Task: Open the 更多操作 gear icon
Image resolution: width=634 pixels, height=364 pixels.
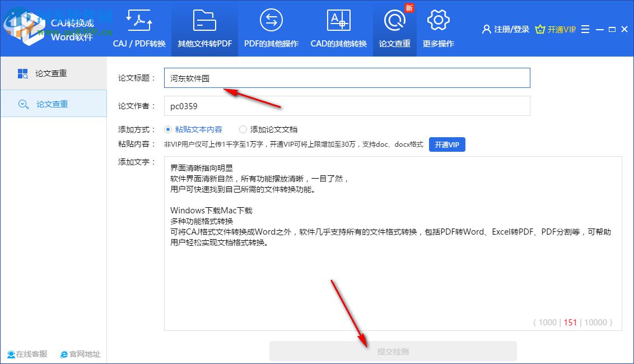Action: point(439,20)
